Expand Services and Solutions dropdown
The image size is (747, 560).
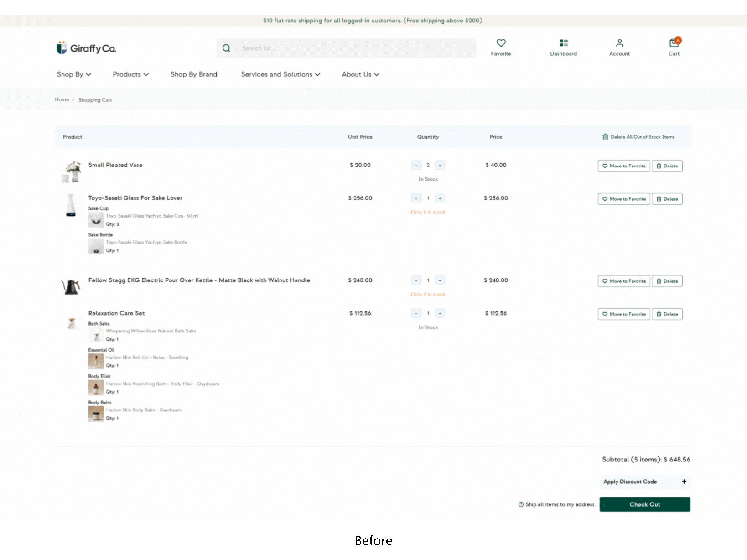(x=280, y=74)
